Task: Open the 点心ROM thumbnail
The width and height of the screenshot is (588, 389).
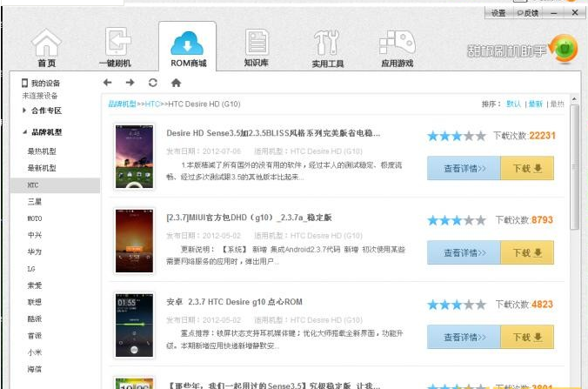Action: (134, 325)
